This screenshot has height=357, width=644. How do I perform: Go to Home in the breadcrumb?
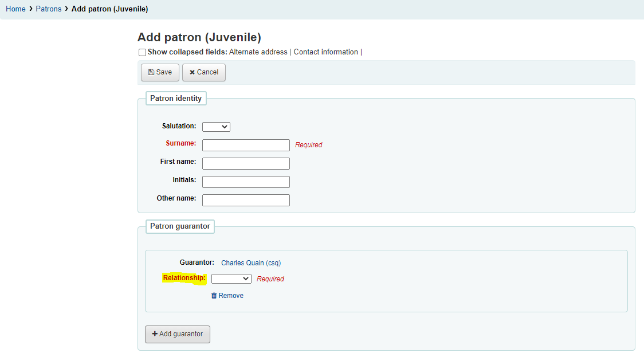(15, 9)
